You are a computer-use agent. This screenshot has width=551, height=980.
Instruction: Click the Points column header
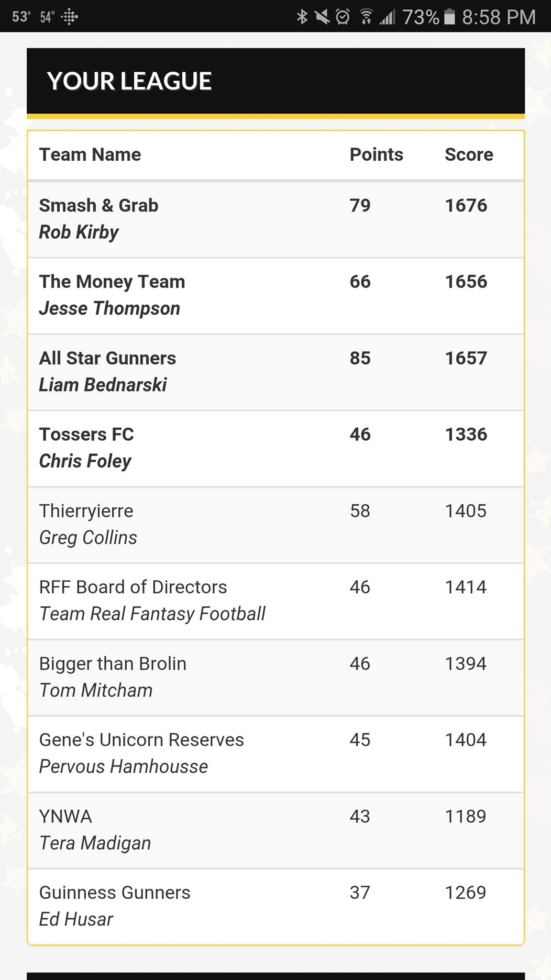pyautogui.click(x=376, y=155)
